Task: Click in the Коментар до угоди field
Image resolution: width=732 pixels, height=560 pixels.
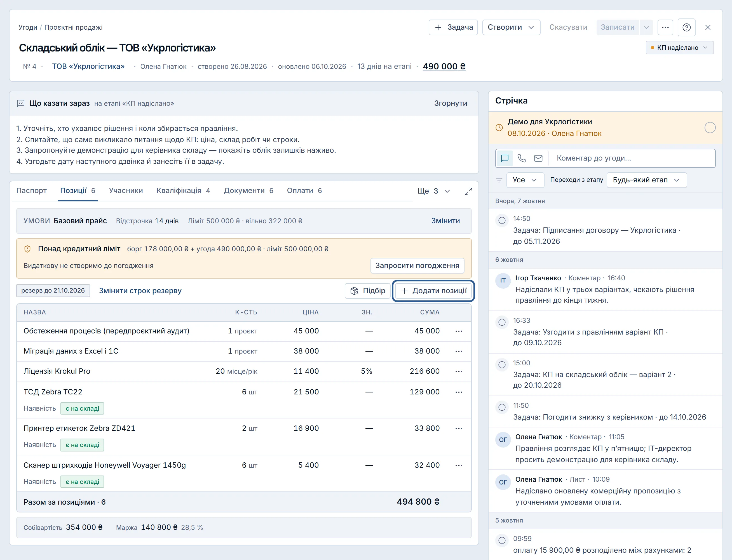Action: pos(632,158)
